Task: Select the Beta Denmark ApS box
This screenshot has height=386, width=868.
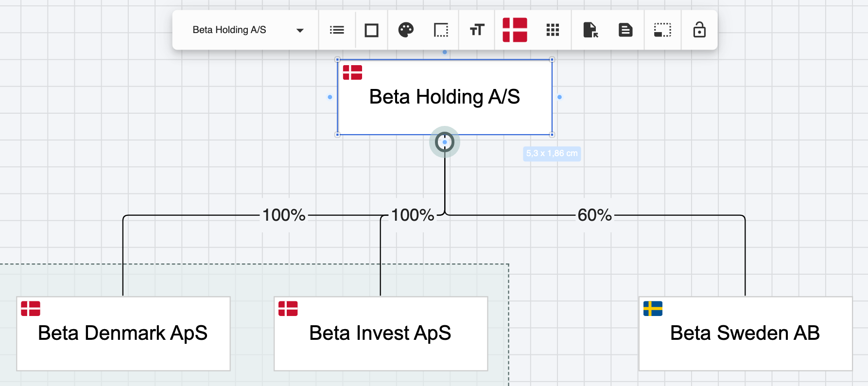Action: point(123,333)
